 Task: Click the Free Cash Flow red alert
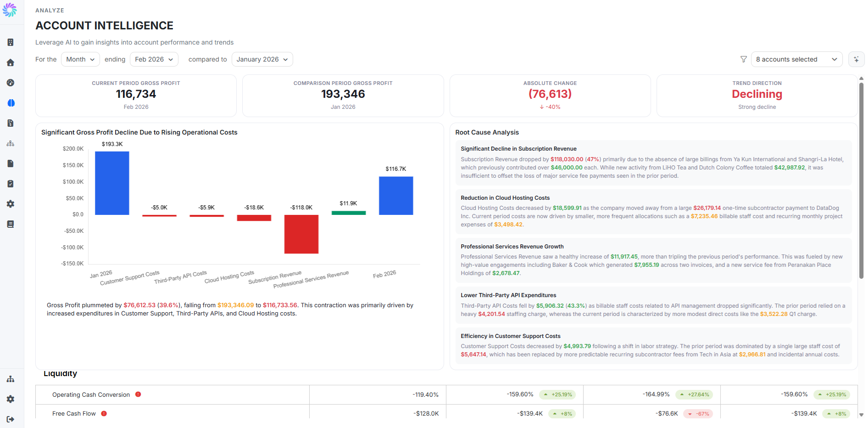[x=104, y=413]
